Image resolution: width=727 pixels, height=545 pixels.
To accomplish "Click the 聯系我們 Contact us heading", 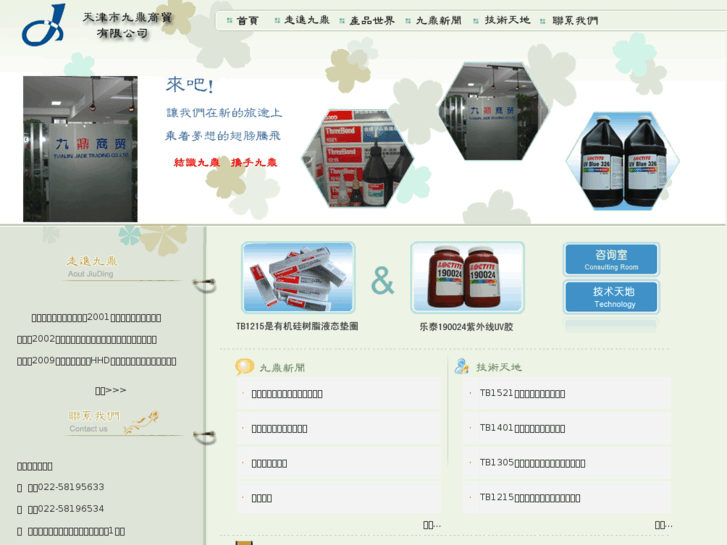I will click(94, 421).
